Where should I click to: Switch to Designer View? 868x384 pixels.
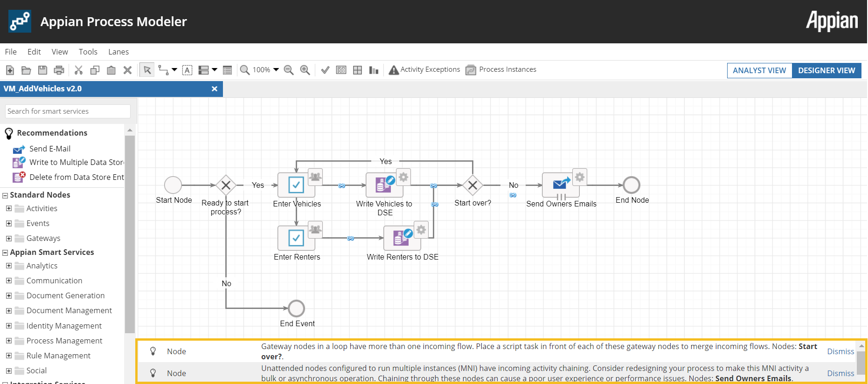click(826, 70)
